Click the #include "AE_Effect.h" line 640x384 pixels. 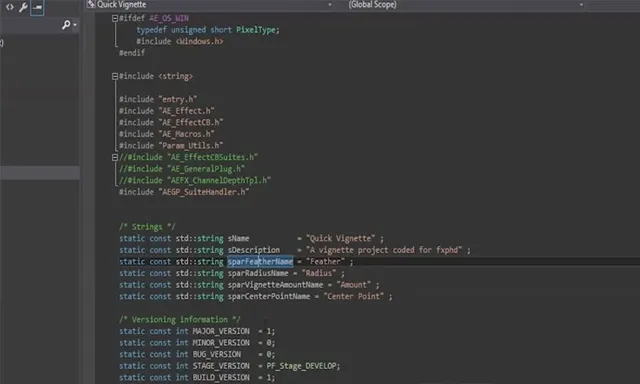(x=167, y=111)
